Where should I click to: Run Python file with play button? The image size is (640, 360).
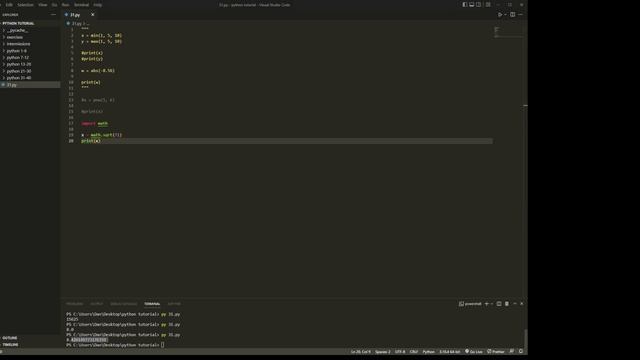point(500,15)
